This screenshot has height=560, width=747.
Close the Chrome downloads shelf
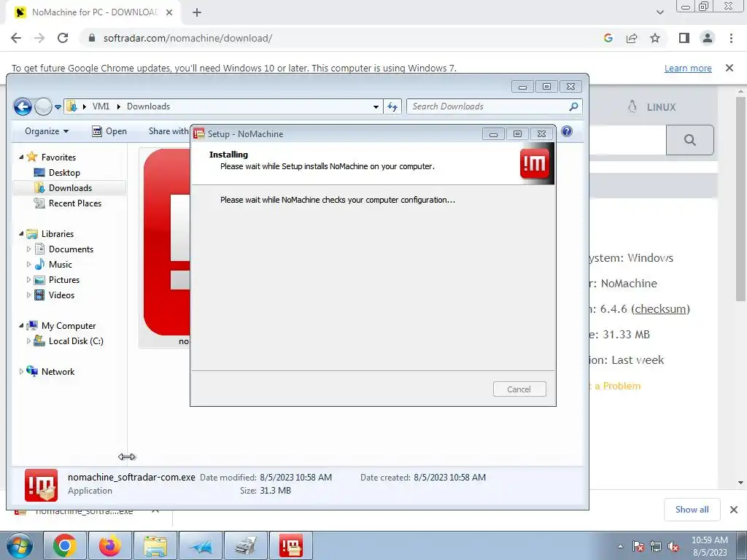pos(734,510)
